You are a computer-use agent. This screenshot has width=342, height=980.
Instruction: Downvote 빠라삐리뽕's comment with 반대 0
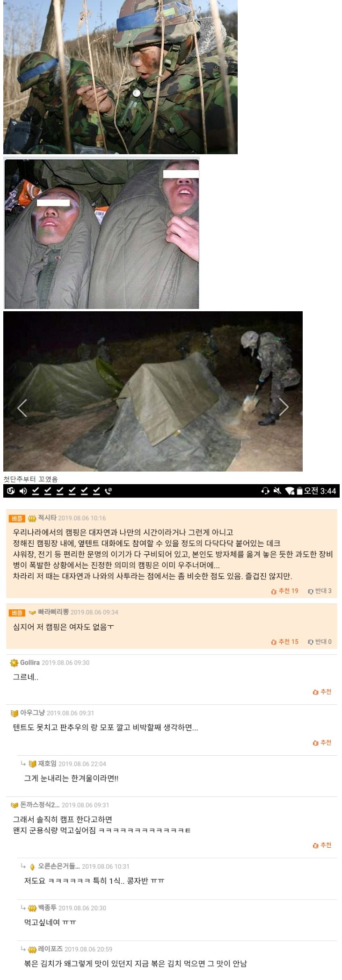pyautogui.click(x=320, y=642)
